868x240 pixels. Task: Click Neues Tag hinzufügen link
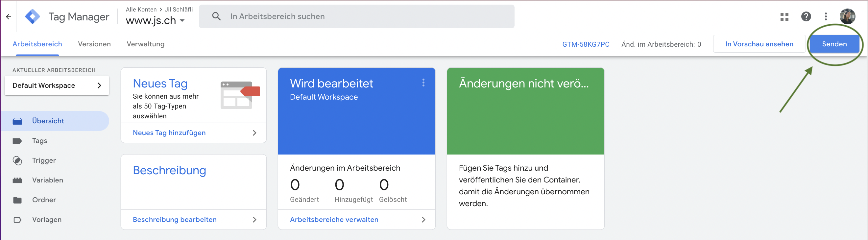(169, 133)
